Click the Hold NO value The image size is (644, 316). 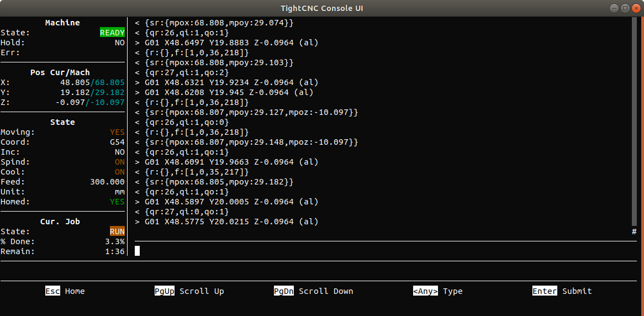(119, 43)
